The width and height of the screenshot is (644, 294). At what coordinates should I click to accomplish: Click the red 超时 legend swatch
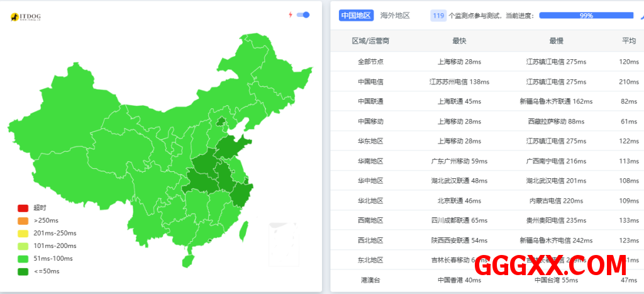pyautogui.click(x=23, y=208)
